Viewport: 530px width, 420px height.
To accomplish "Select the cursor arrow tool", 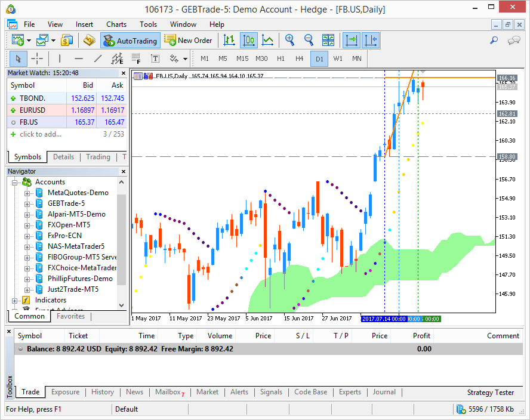I will point(19,59).
